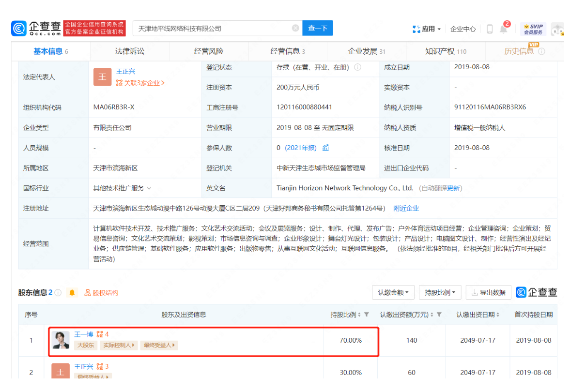Viewport: 570px width, 392px height.
Task: Clear the company search field
Action: [295, 29]
